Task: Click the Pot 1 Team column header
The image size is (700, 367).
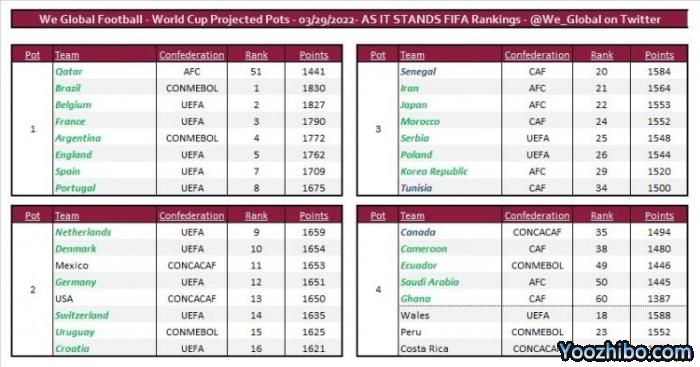Action: coord(67,55)
